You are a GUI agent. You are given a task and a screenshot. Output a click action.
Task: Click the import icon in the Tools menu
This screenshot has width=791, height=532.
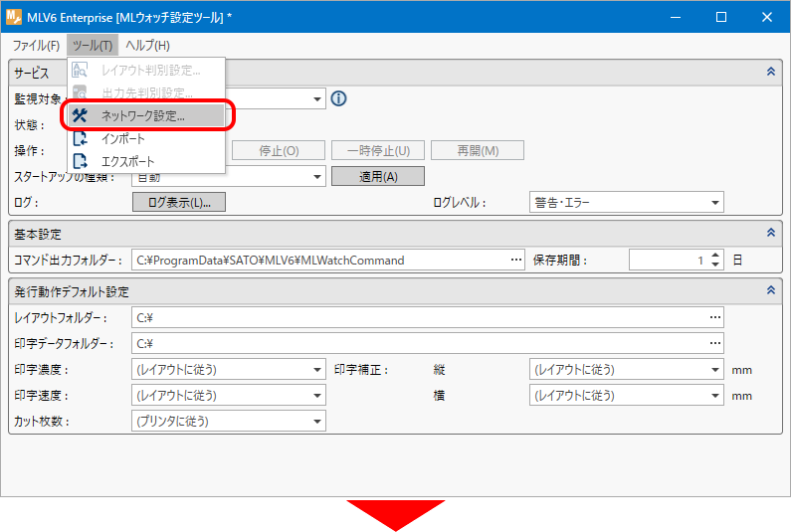click(80, 138)
